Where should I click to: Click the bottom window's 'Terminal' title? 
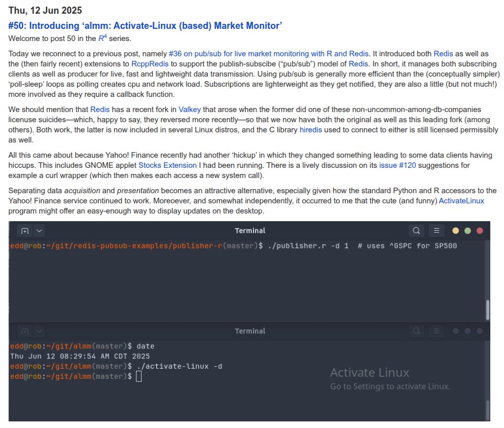tap(250, 331)
